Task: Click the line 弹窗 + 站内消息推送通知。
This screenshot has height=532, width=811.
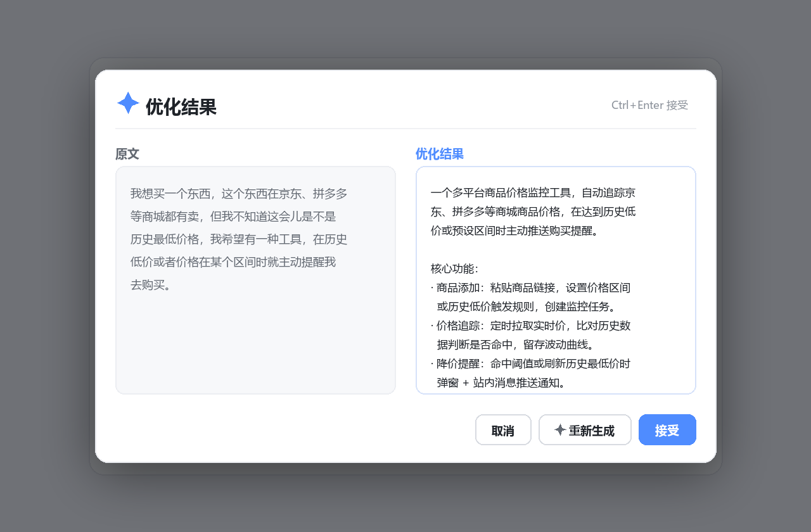Action: [x=501, y=383]
